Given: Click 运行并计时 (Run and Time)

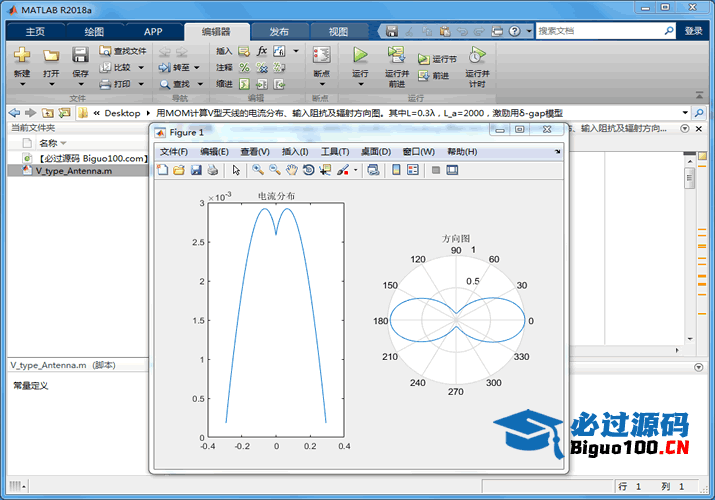Looking at the screenshot, I should [477, 66].
